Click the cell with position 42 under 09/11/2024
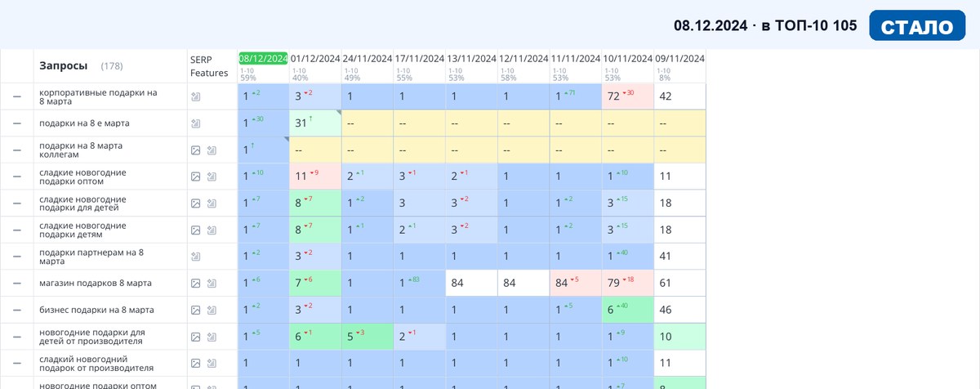Image resolution: width=980 pixels, height=389 pixels. pos(680,96)
